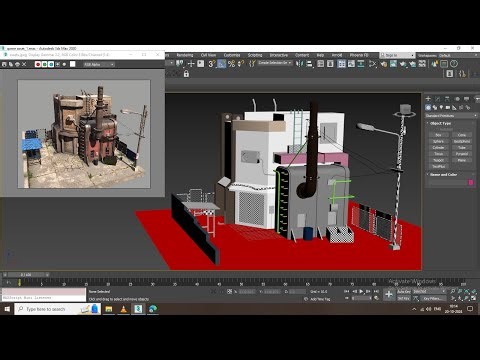Toggle the blue channel in image viewer

(x=51, y=64)
